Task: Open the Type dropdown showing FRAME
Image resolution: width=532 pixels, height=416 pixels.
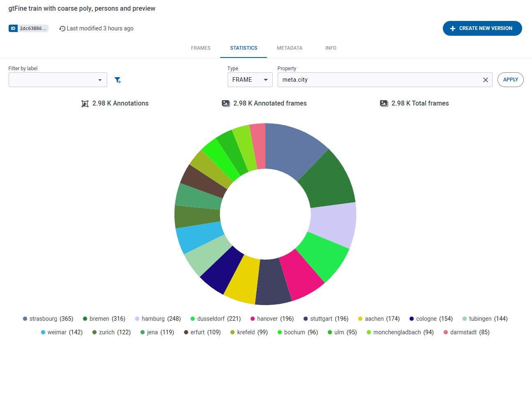Action: coord(250,80)
